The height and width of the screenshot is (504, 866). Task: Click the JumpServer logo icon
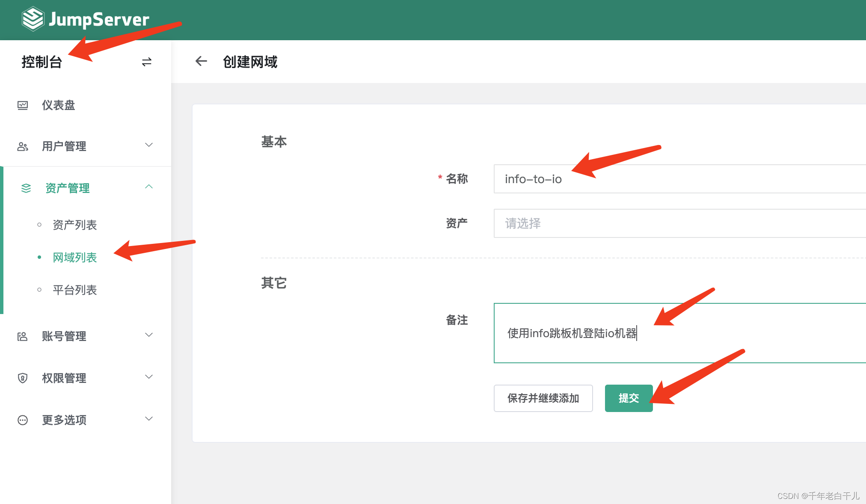pos(33,19)
